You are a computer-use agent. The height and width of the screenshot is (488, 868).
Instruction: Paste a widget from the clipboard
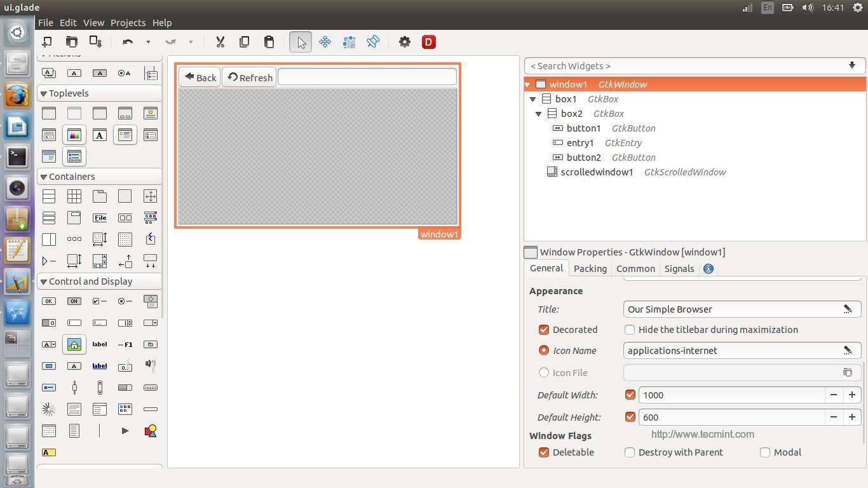tap(269, 42)
